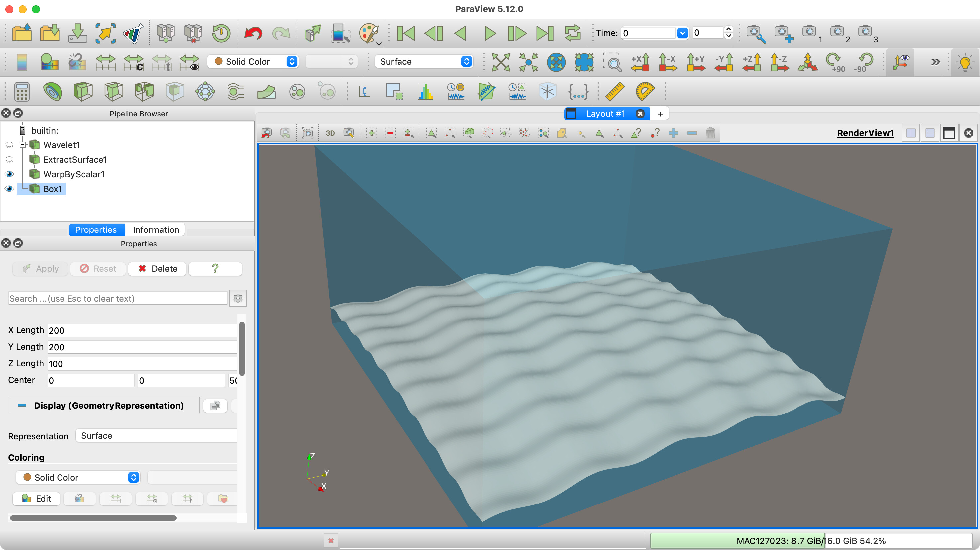Image resolution: width=980 pixels, height=550 pixels.
Task: Open the Calculator filter icon
Action: coord(22,92)
